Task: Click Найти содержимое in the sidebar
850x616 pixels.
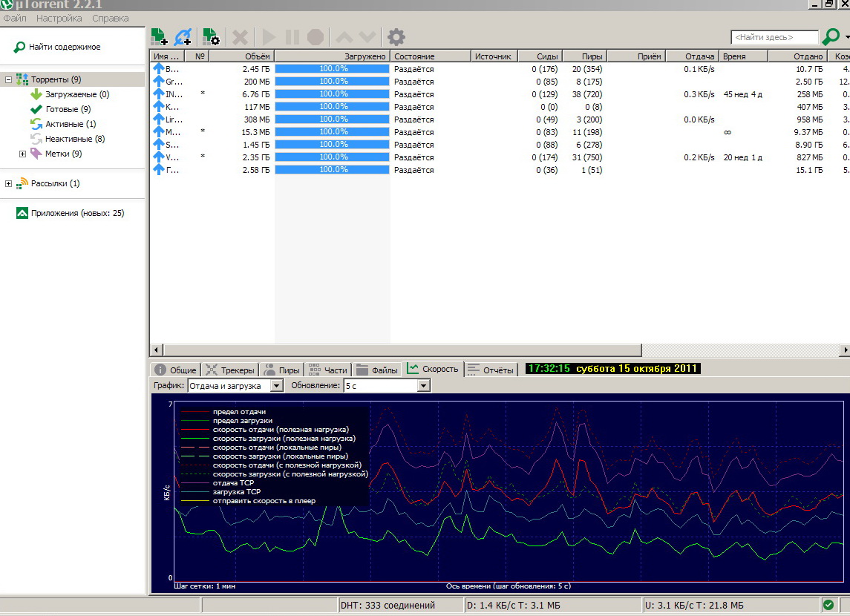Action: 65,47
